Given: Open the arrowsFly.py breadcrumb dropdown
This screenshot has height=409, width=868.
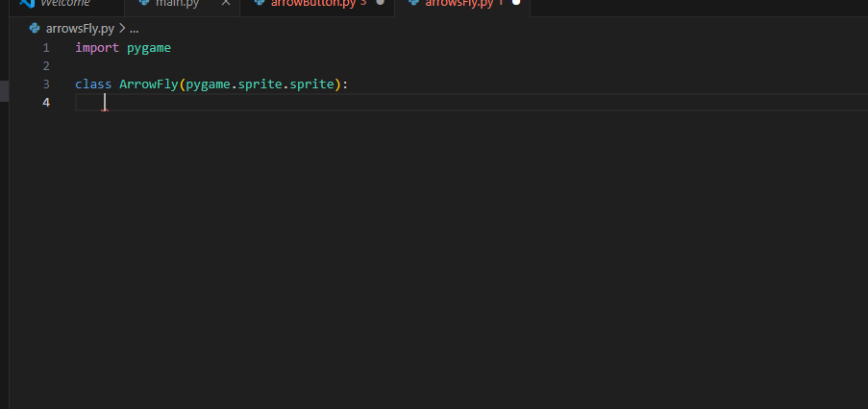Looking at the screenshot, I should (x=80, y=29).
